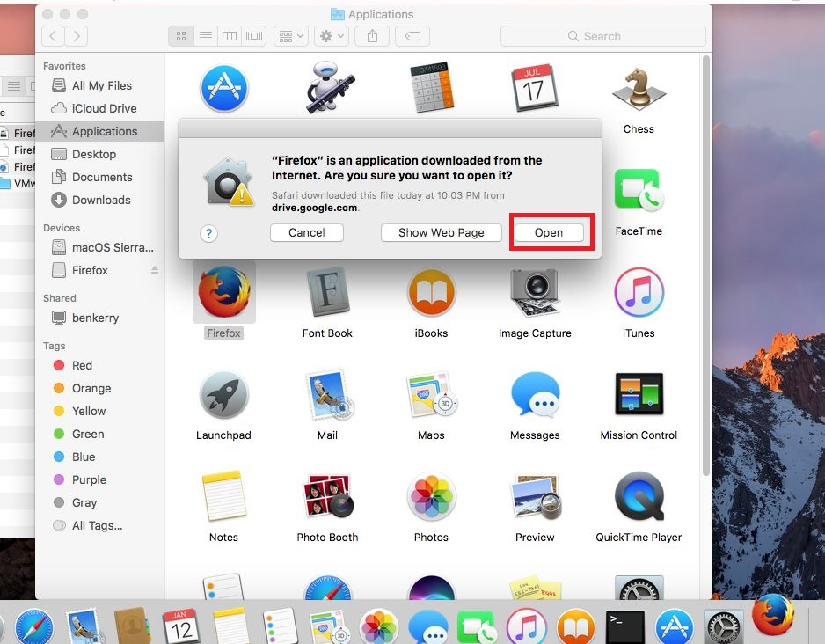Open Terminal from the Dock
This screenshot has width=825, height=644.
(x=625, y=626)
